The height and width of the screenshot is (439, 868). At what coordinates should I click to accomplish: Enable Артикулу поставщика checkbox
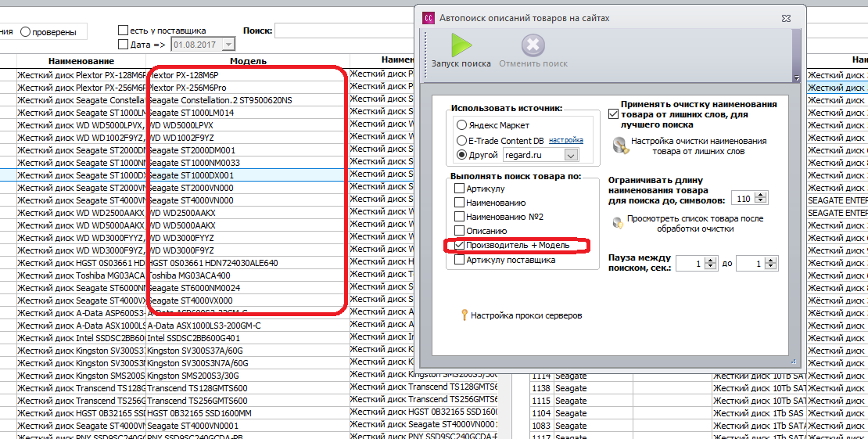pos(459,260)
